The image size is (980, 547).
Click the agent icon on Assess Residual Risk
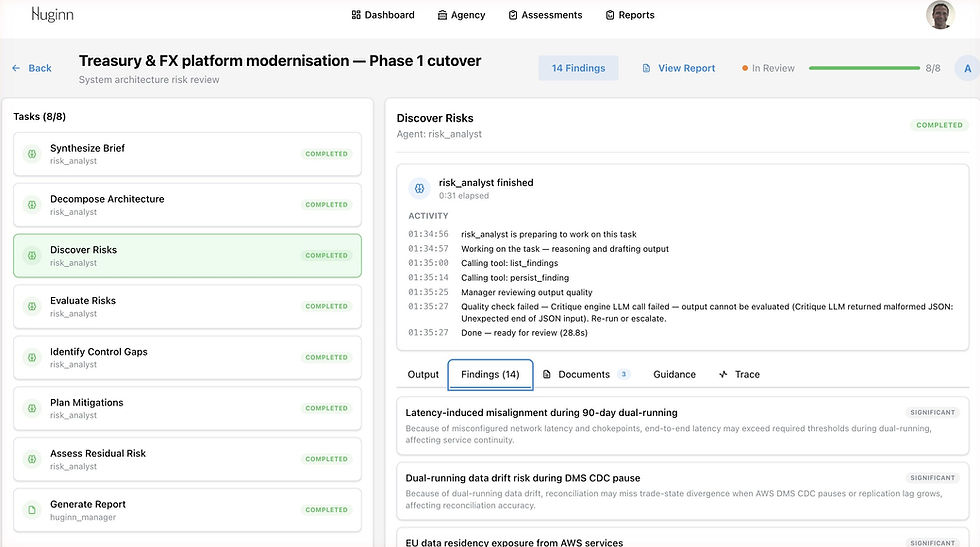point(31,459)
